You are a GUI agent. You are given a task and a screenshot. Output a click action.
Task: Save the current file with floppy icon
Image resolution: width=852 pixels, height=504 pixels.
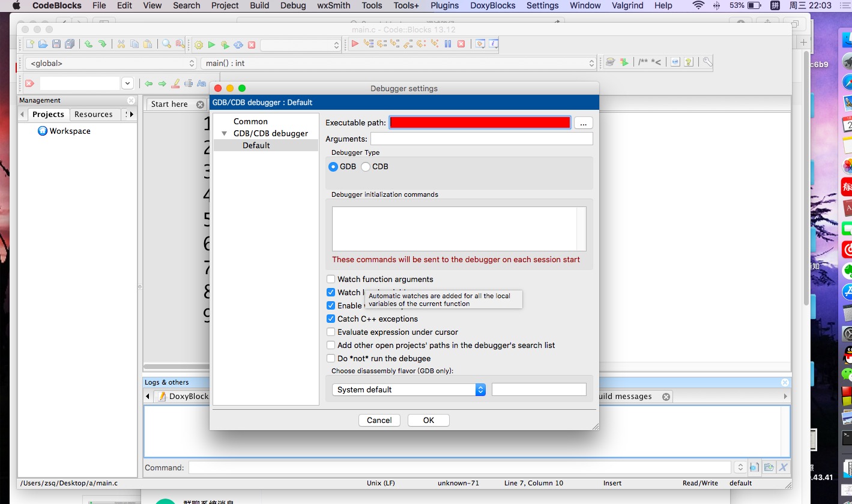(x=56, y=44)
